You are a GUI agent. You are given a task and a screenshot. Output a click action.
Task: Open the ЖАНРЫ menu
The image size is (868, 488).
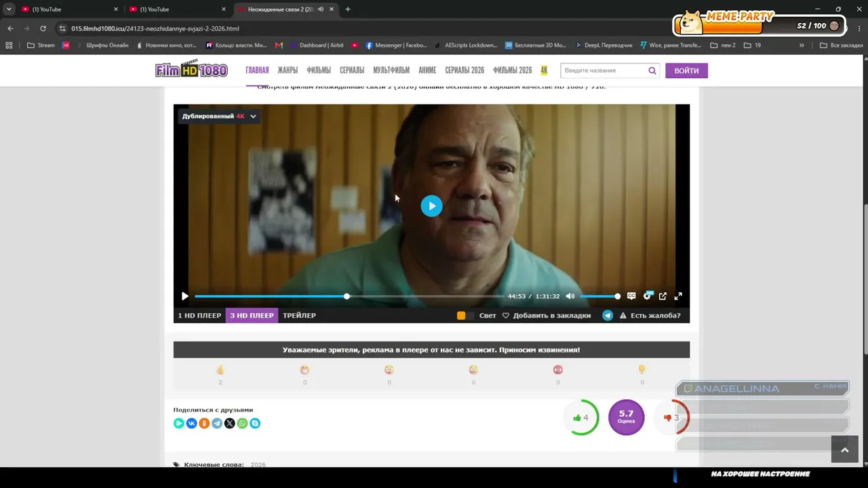click(x=288, y=70)
